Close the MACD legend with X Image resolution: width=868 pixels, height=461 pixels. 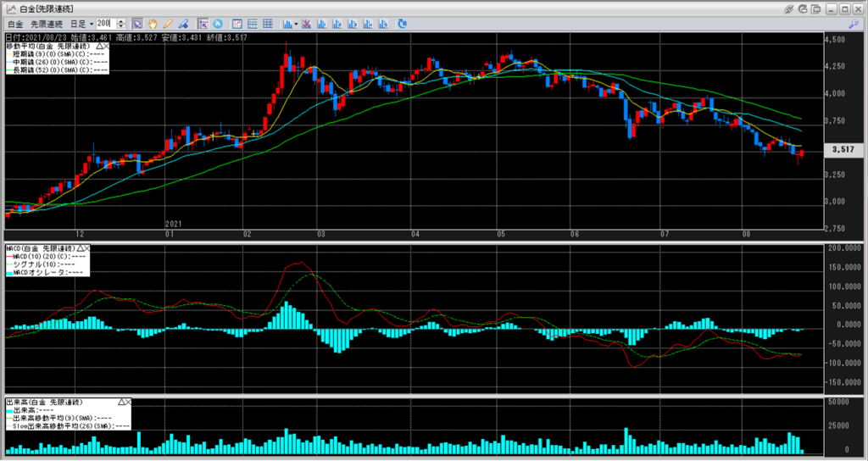pyautogui.click(x=86, y=248)
